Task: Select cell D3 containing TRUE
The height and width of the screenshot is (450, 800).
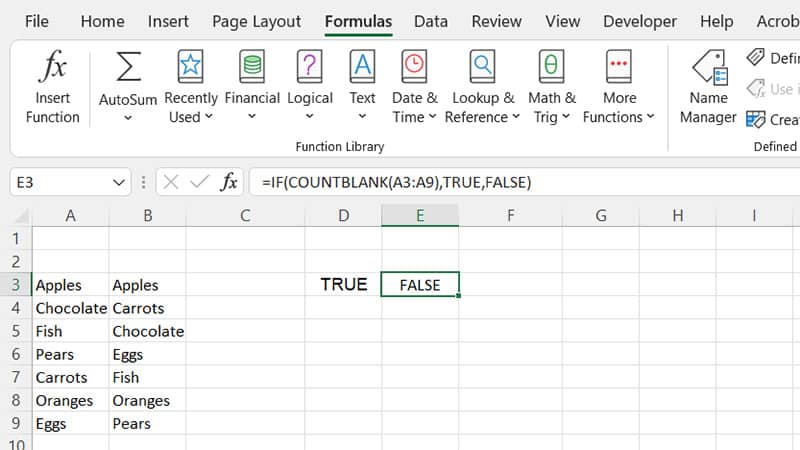Action: tap(343, 285)
